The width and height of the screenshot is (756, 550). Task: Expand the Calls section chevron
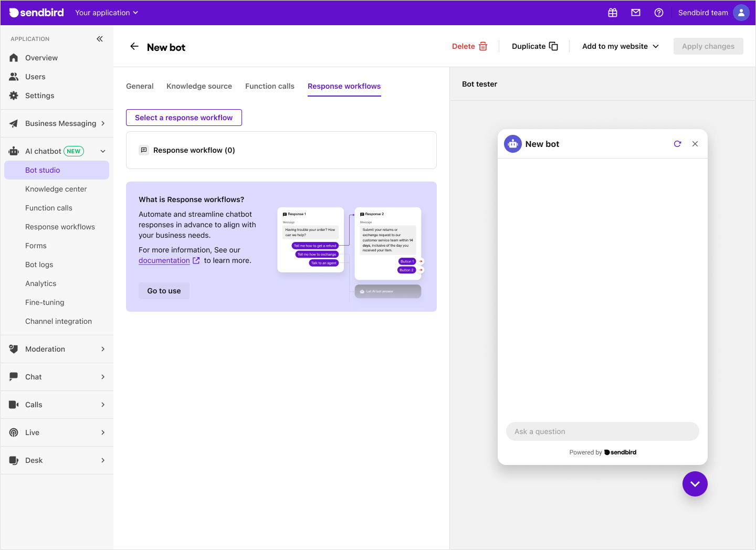(x=103, y=405)
